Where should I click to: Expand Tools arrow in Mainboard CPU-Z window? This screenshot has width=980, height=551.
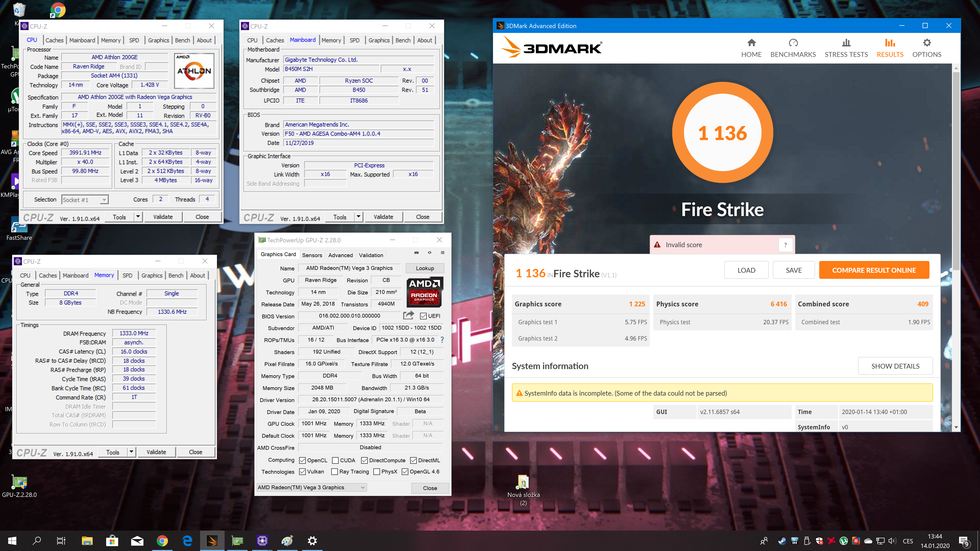358,217
